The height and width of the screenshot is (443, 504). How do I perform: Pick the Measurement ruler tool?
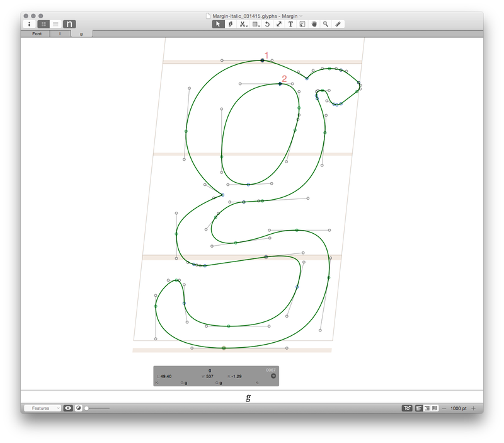click(x=338, y=24)
